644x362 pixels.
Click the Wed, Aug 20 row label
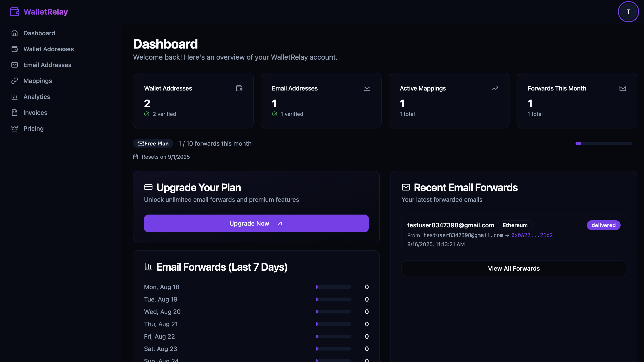[162, 311]
